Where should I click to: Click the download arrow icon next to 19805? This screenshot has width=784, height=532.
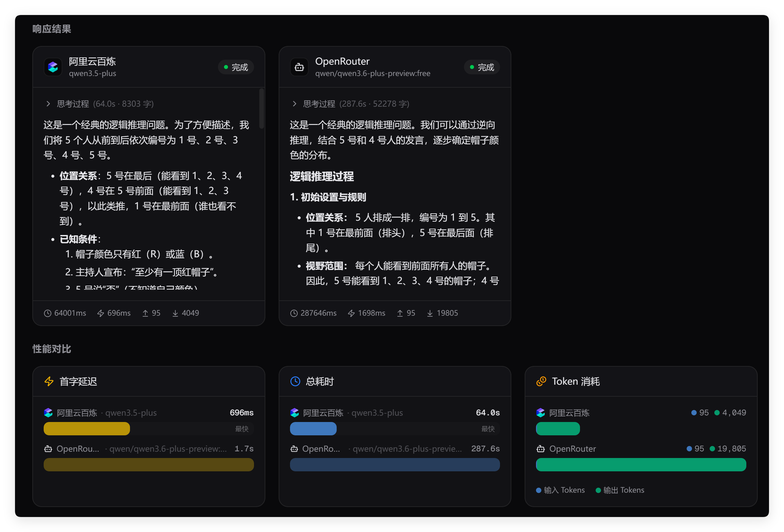(x=430, y=313)
